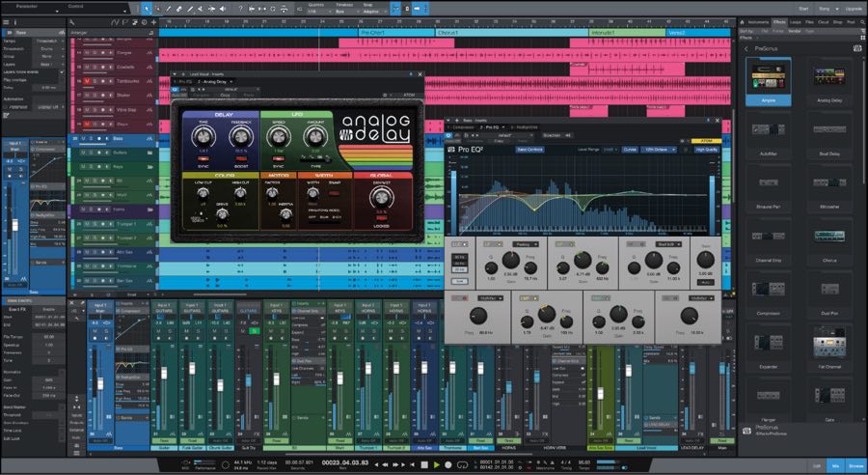Image resolution: width=868 pixels, height=475 pixels.
Task: Sort browser by Vendor
Action: [x=795, y=31]
